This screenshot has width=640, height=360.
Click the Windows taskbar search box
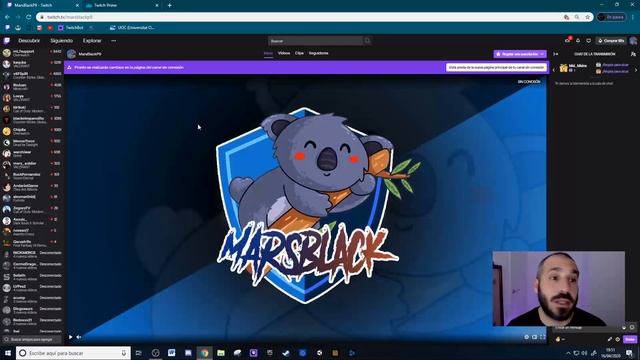tap(73, 353)
